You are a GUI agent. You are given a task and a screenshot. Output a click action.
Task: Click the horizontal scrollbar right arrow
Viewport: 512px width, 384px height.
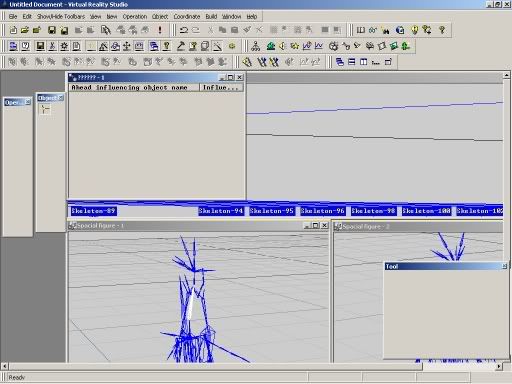click(x=499, y=366)
